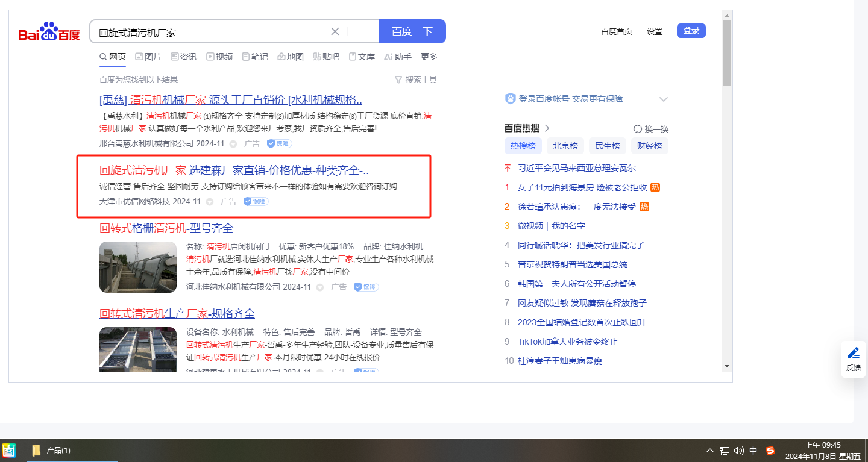
Task: Click the Sogou input method tray icon
Action: pos(770,451)
